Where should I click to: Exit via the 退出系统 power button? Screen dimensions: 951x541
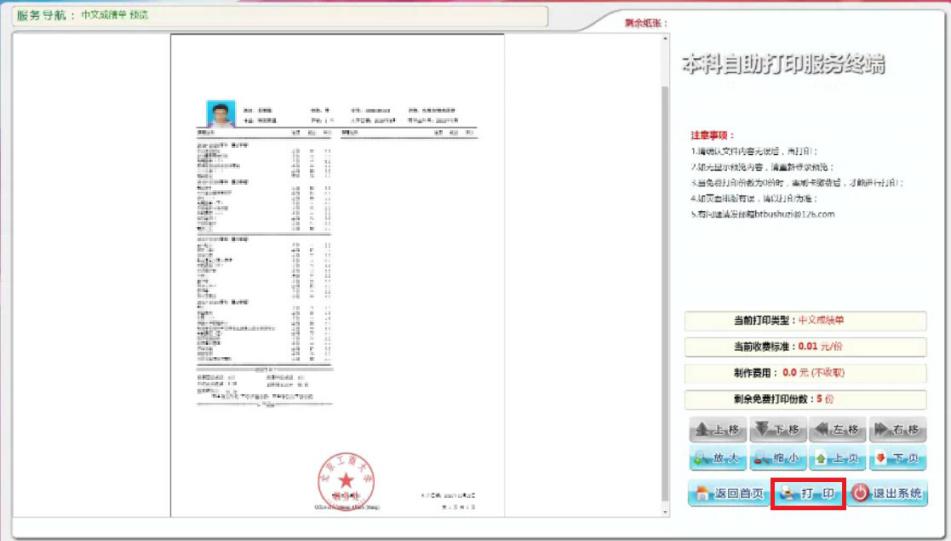(888, 494)
